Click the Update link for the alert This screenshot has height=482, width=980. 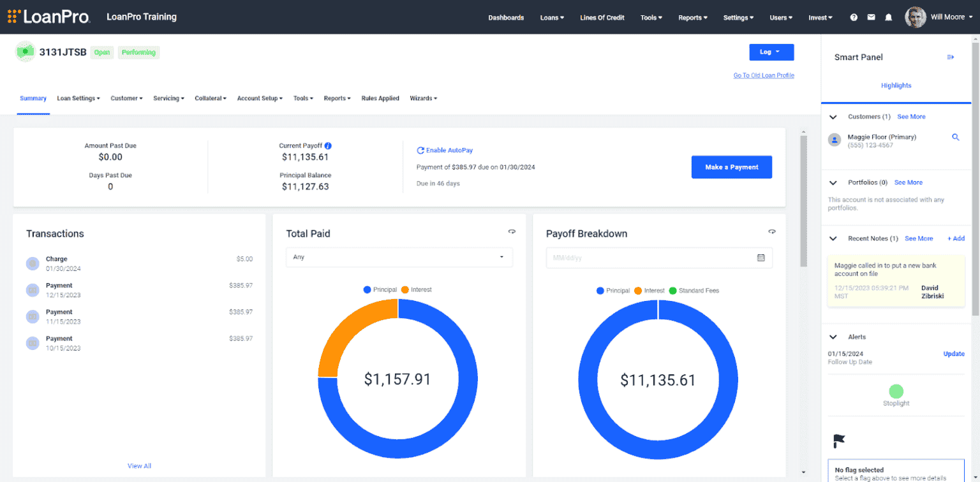coord(954,354)
